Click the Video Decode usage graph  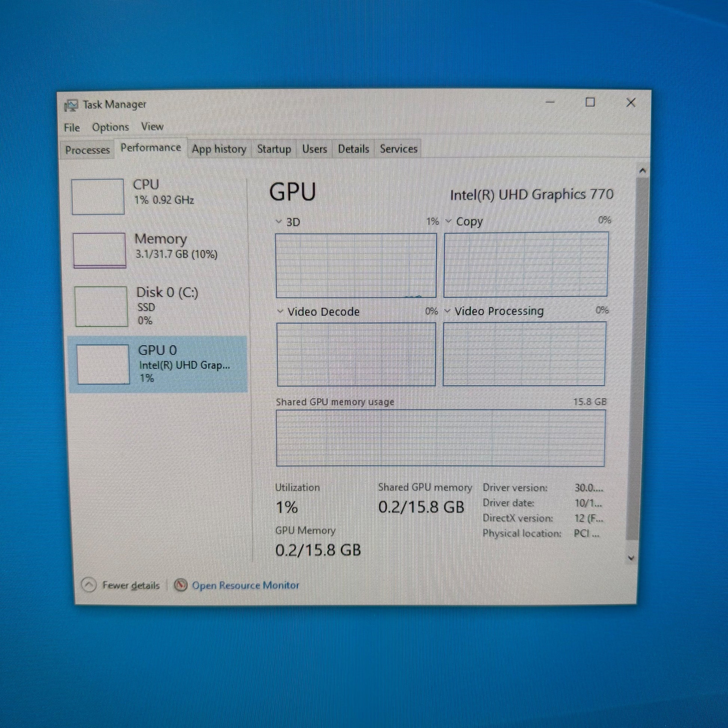pos(357,354)
